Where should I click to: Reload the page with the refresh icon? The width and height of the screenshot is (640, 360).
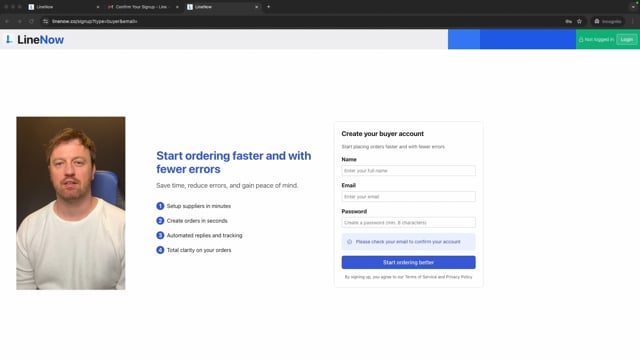(31, 21)
